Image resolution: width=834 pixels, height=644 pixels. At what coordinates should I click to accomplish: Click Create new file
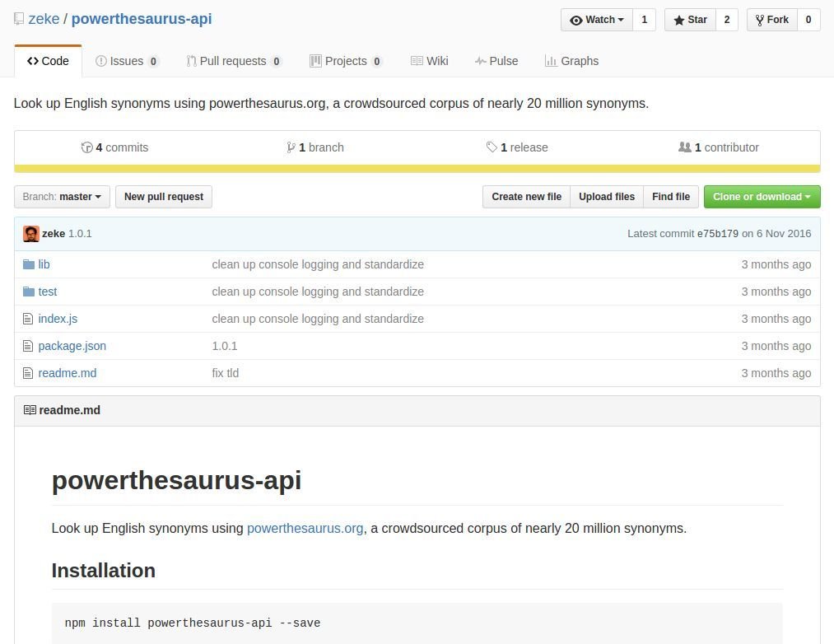click(527, 197)
